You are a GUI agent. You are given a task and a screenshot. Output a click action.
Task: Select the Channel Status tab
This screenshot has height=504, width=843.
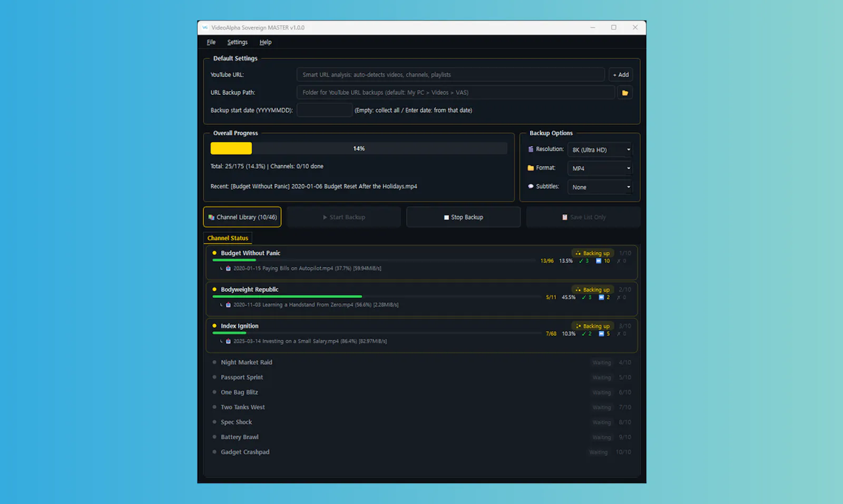(228, 238)
